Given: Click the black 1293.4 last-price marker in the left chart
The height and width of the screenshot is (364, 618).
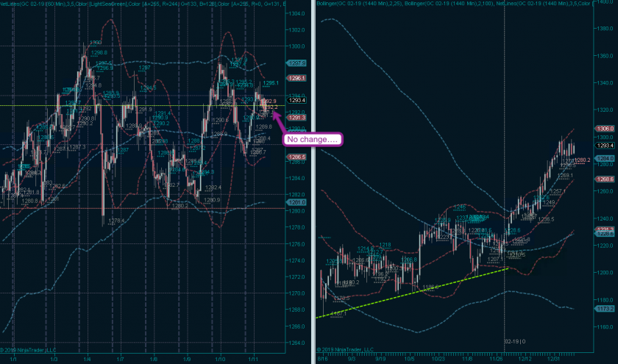Looking at the screenshot, I should pyautogui.click(x=296, y=101).
